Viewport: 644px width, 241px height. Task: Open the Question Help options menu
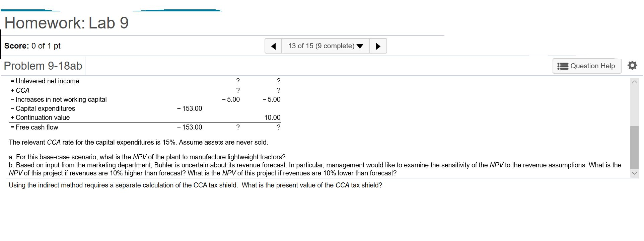pos(586,66)
